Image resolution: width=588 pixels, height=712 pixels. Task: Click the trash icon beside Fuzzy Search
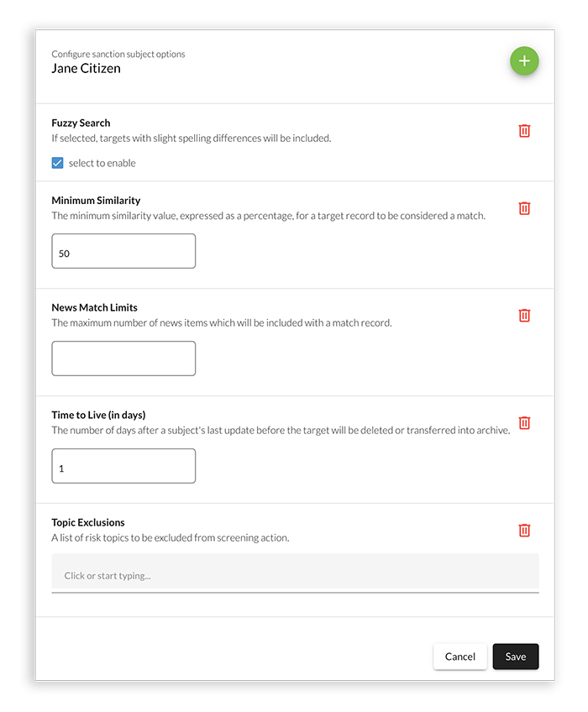coord(524,131)
